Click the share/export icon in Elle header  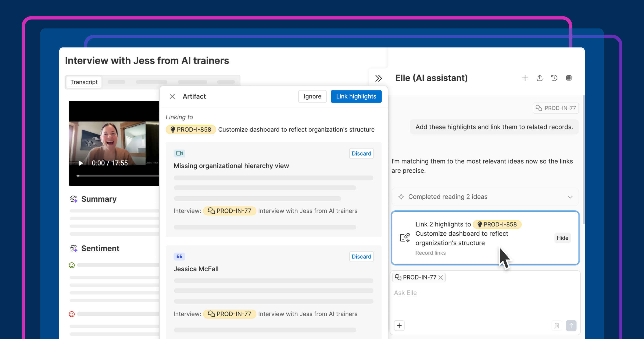tap(540, 78)
